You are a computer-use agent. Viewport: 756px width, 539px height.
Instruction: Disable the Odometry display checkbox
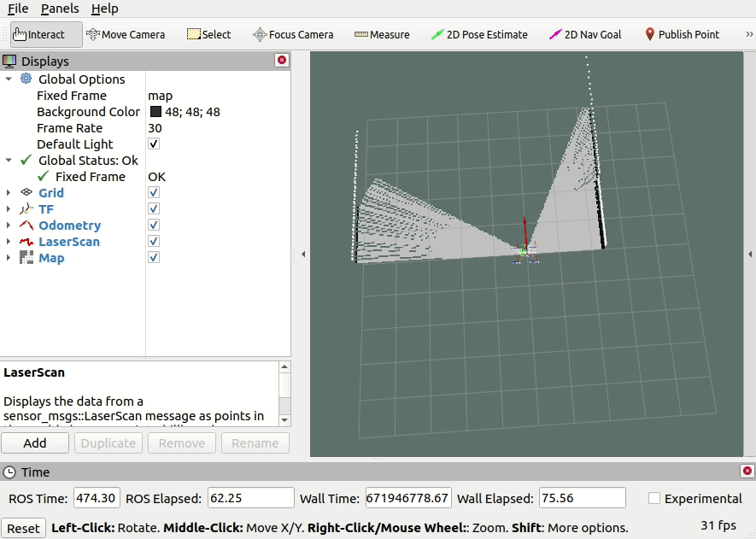click(154, 225)
